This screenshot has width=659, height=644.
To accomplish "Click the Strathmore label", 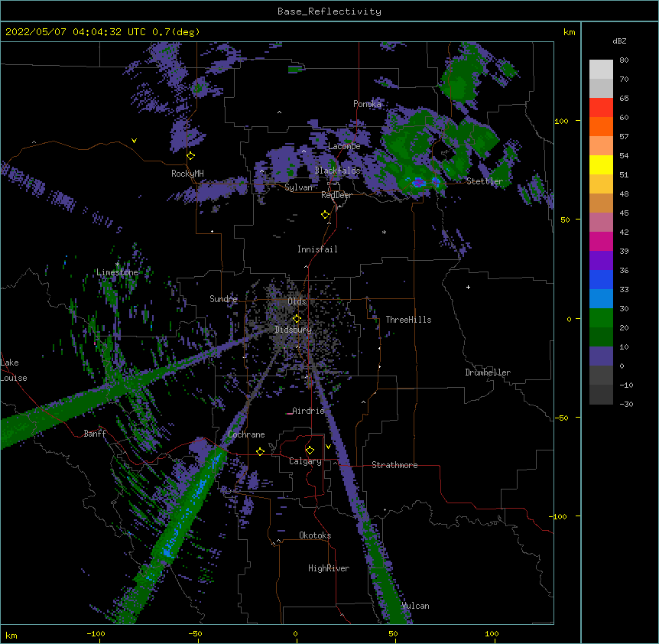I will [x=394, y=465].
